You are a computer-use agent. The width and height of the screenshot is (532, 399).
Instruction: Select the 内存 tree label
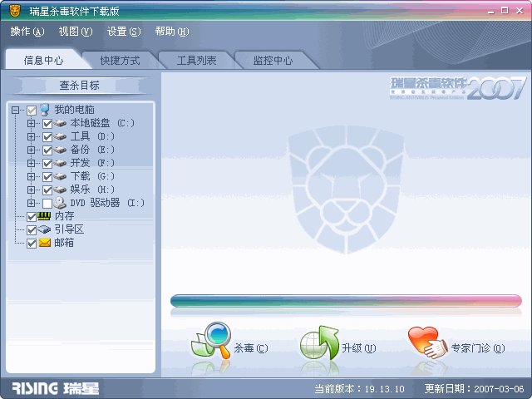[64, 216]
